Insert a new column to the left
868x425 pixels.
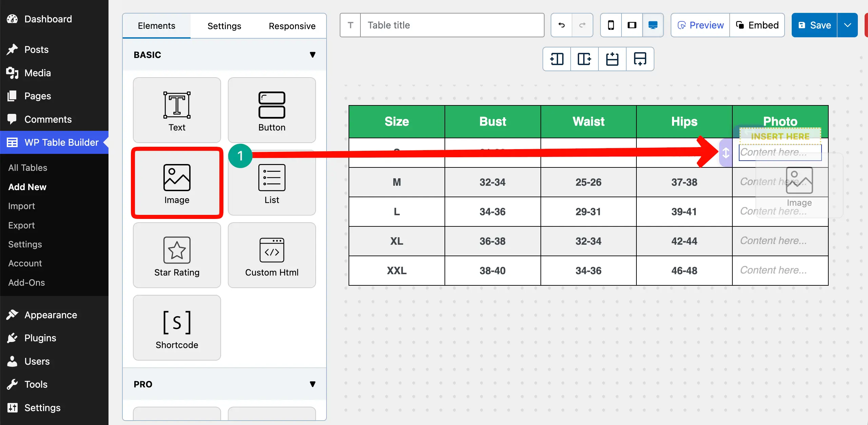click(x=556, y=59)
